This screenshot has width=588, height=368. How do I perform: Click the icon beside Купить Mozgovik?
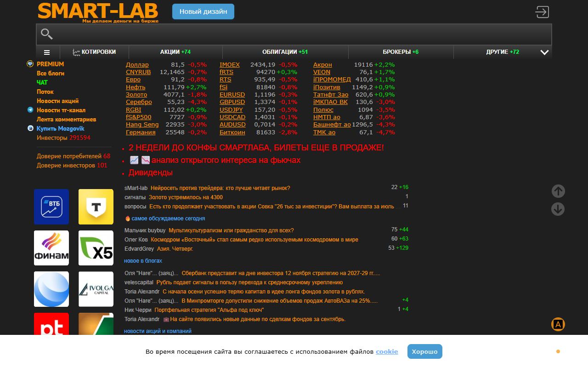30,128
